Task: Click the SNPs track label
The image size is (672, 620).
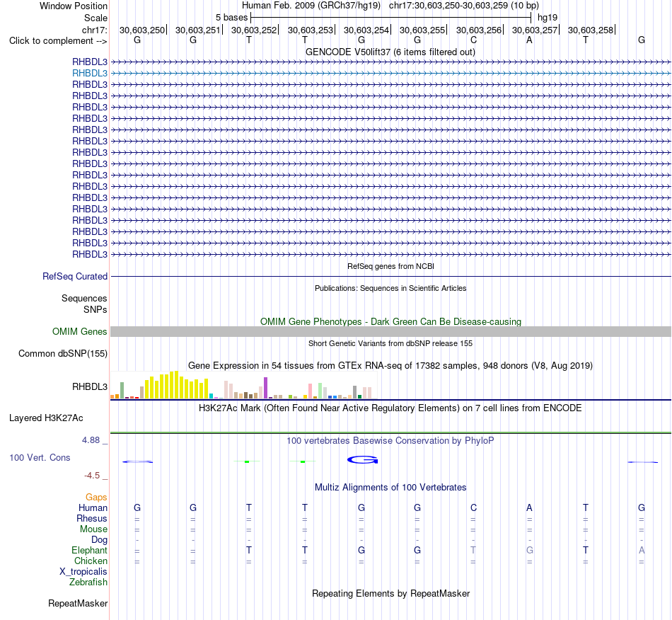Action: pyautogui.click(x=95, y=309)
